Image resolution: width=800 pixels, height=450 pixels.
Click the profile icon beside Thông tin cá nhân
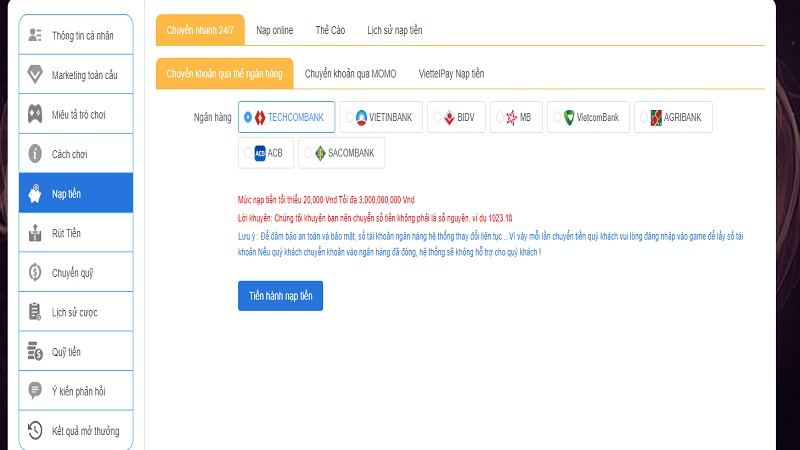[x=35, y=35]
